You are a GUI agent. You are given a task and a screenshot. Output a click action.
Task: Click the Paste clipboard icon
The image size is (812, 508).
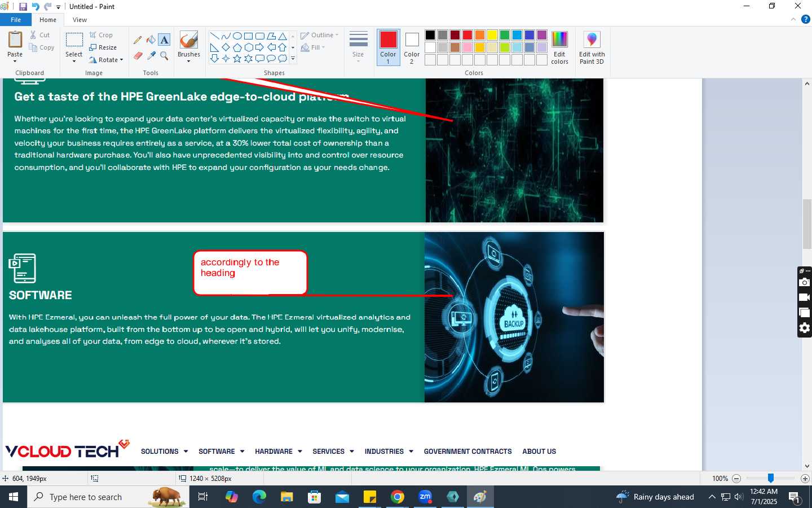click(x=15, y=40)
